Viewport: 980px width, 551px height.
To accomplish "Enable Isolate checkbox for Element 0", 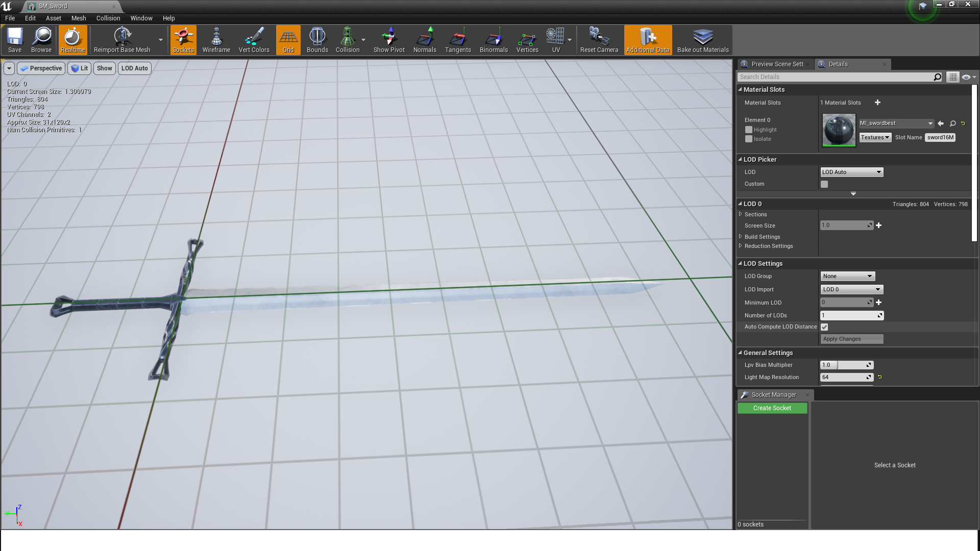I will [749, 139].
